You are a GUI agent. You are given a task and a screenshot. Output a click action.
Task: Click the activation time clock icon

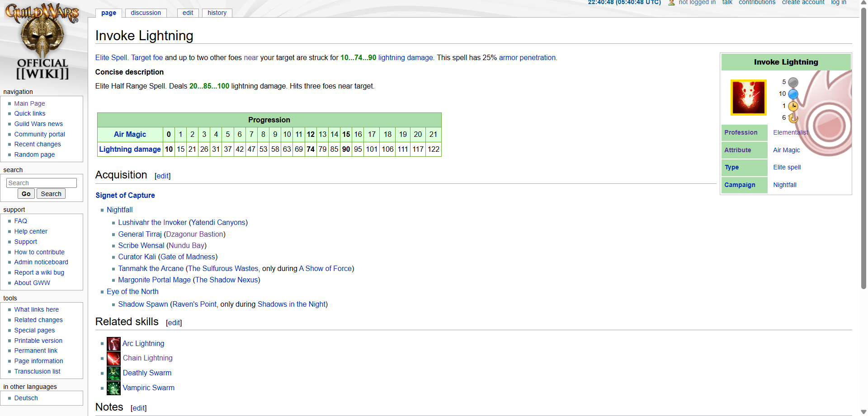tap(793, 106)
